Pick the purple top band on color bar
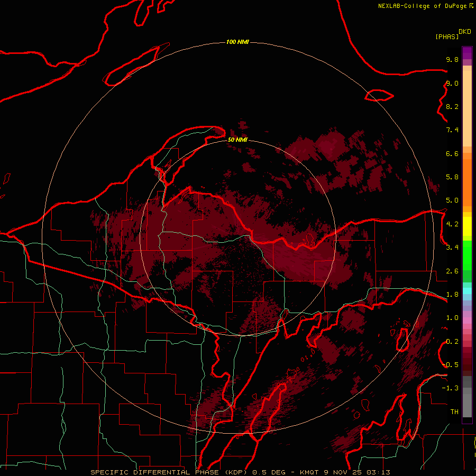 467,53
